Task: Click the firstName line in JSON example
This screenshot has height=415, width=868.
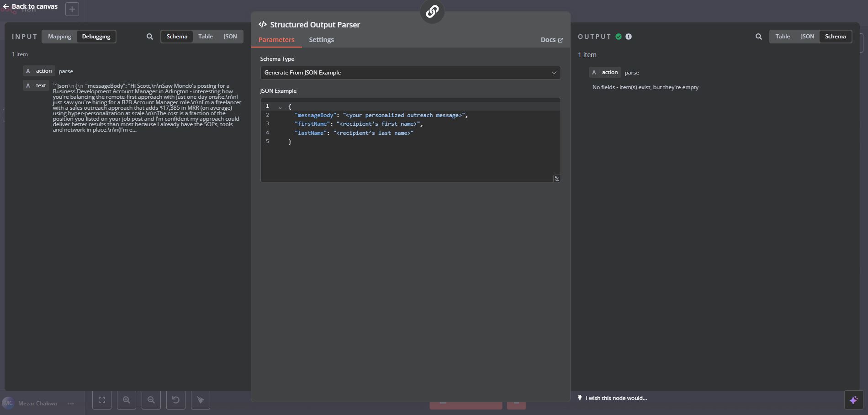Action: pyautogui.click(x=359, y=124)
